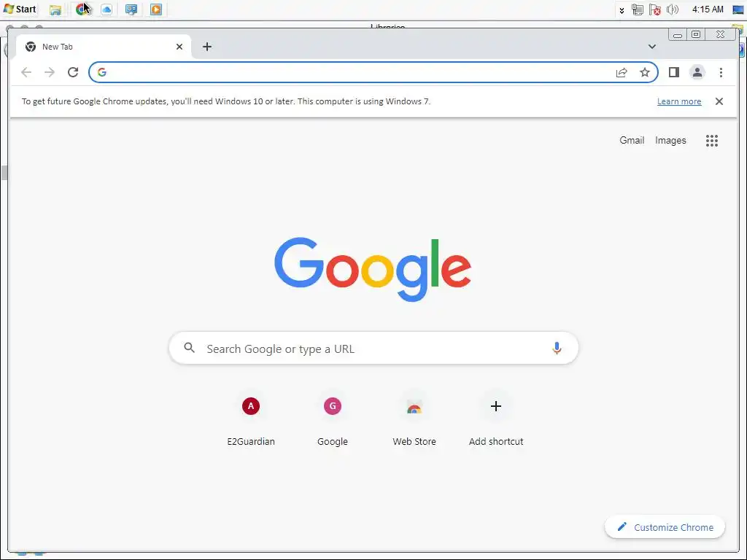Dismiss the Windows 7 update notice
The width and height of the screenshot is (747, 560).
[x=719, y=101]
